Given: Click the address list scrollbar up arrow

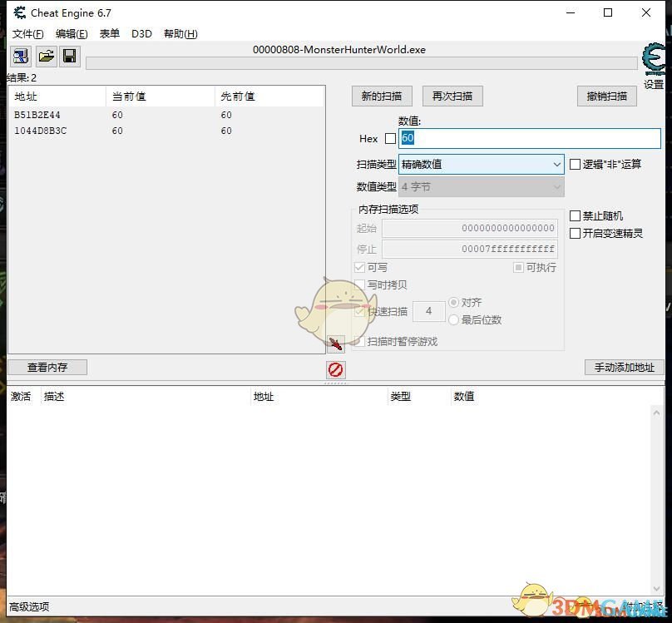Looking at the screenshot, I should point(656,413).
